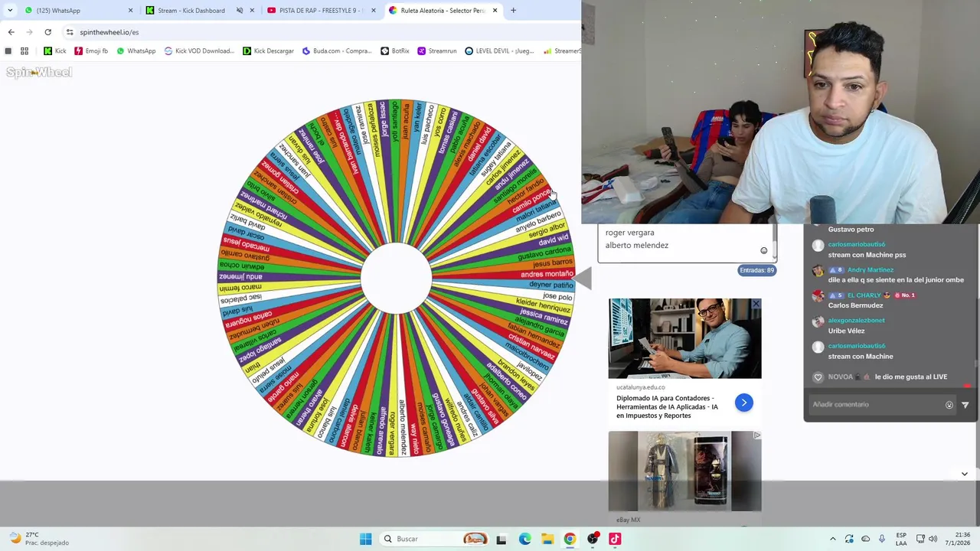Click the microphone icon in system tray

882,539
